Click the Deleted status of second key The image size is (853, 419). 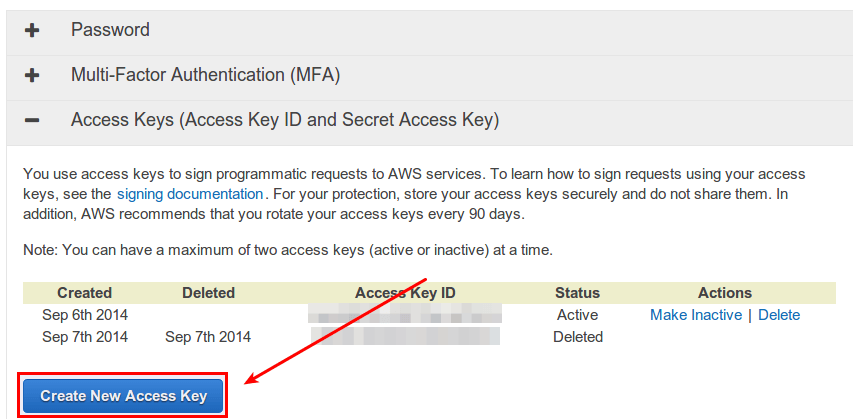(577, 337)
